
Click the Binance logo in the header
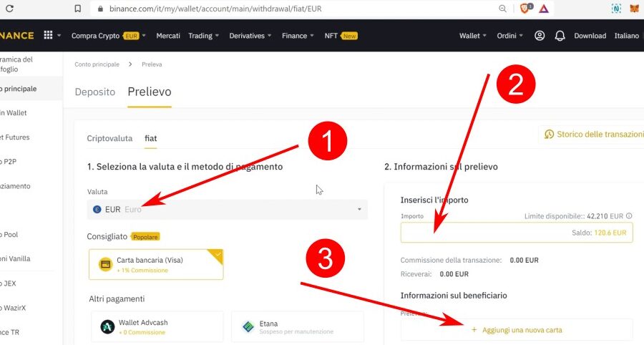16,35
